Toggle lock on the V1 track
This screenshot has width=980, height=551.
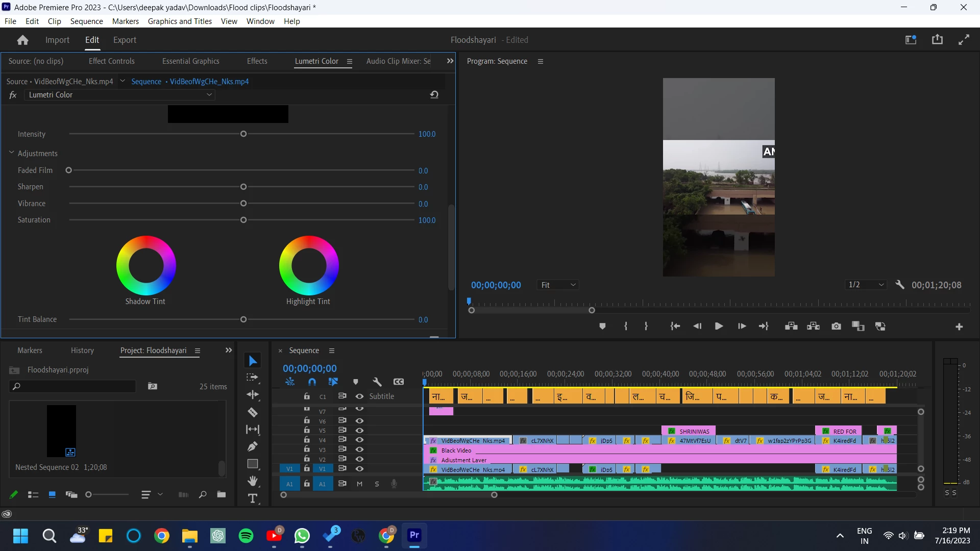point(307,468)
